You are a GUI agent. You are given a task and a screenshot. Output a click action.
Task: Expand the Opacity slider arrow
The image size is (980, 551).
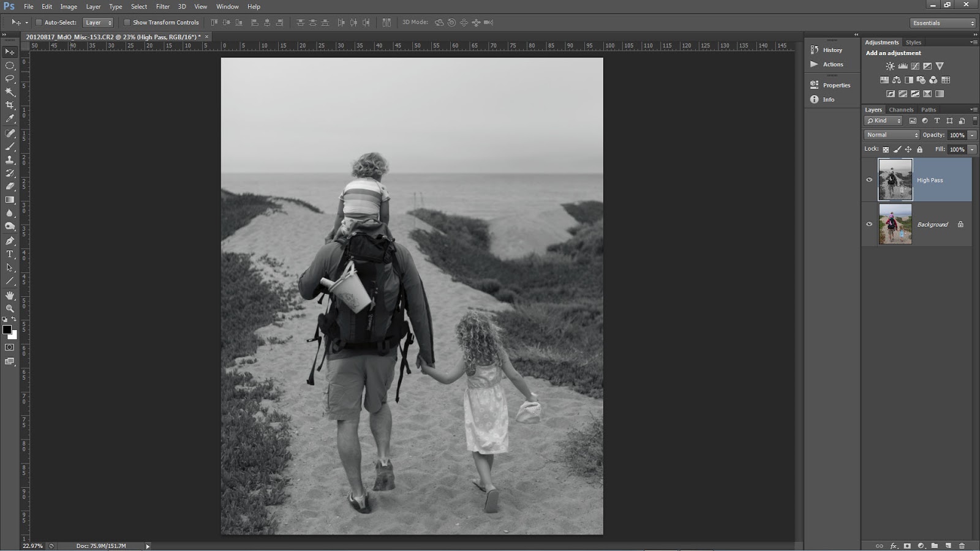972,135
